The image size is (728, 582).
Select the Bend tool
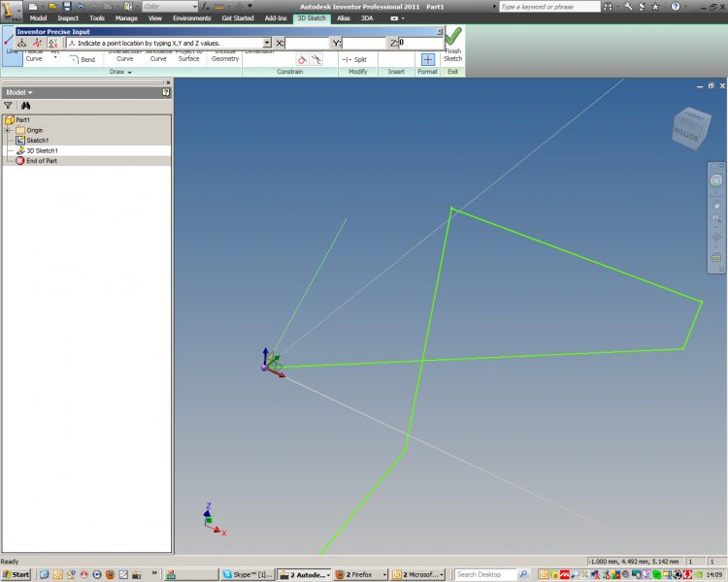point(83,59)
